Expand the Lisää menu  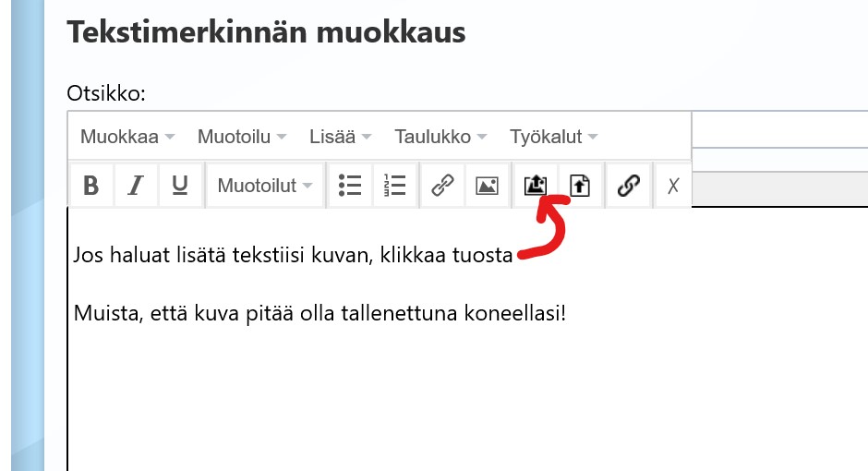pyautogui.click(x=341, y=137)
